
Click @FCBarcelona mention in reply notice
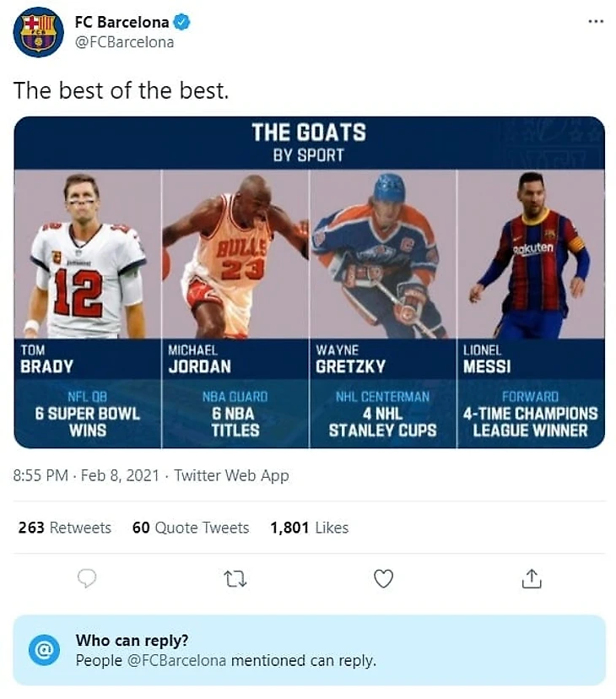pyautogui.click(x=176, y=660)
